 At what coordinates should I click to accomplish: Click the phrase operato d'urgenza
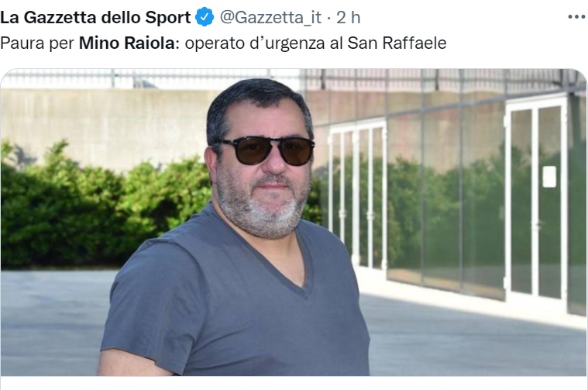click(x=255, y=43)
